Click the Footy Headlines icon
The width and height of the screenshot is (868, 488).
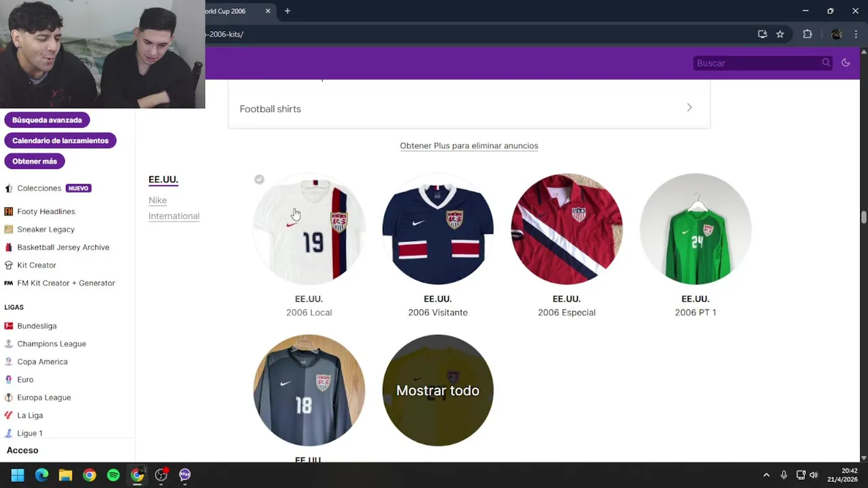9,211
